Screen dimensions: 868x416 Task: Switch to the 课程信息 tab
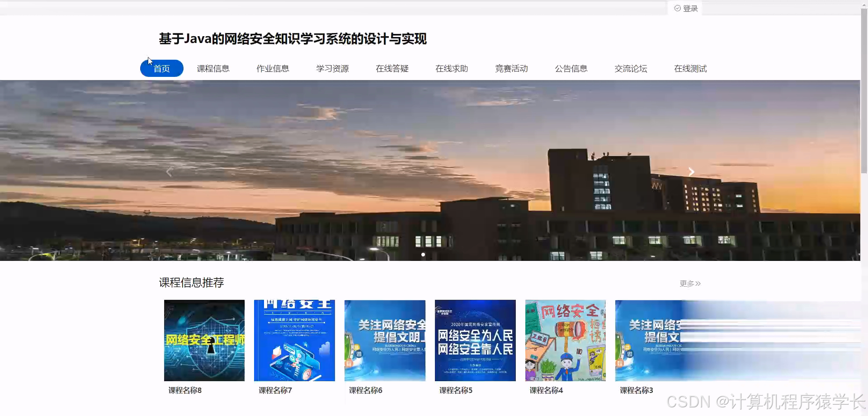click(213, 68)
